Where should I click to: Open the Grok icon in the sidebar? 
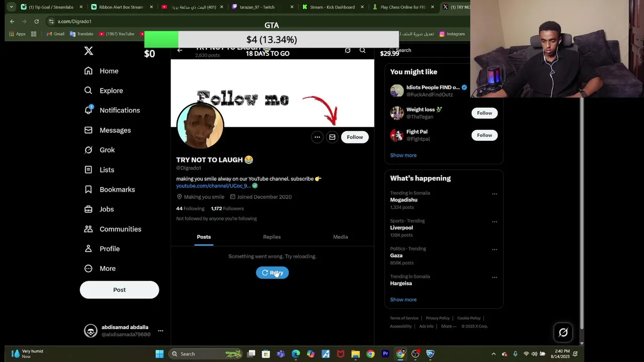coord(89,150)
